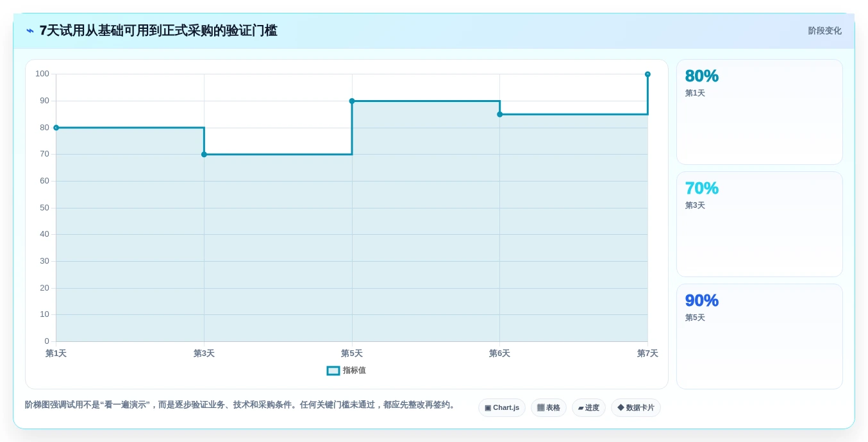Click the 第3天 x-axis label
Screen dimensions: 868x442
coord(204,353)
